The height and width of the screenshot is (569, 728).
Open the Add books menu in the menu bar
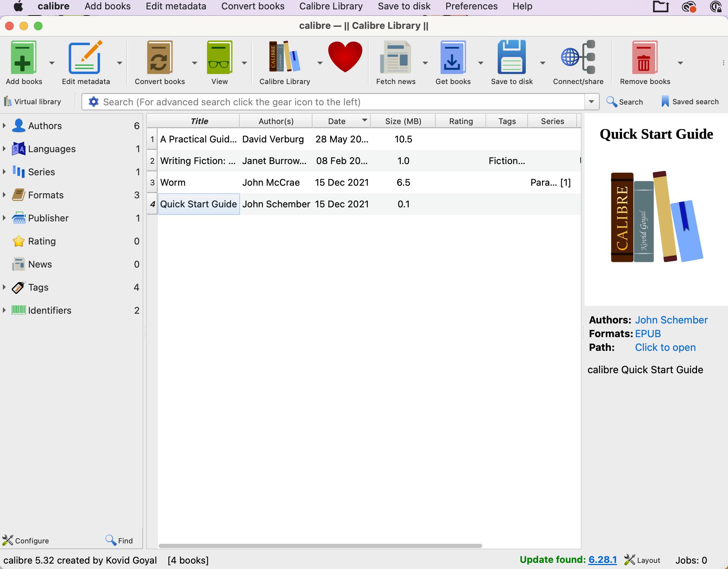point(107,6)
